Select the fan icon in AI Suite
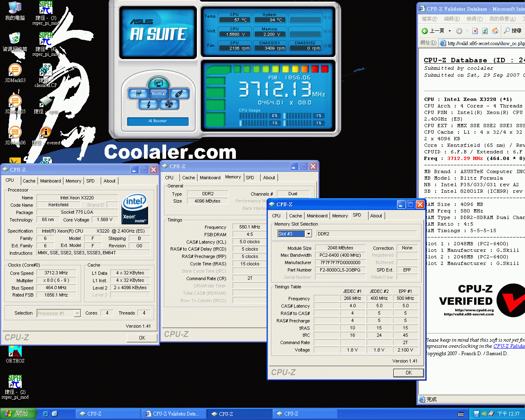Image resolution: width=525 pixels, height=420 pixels. pos(169,104)
